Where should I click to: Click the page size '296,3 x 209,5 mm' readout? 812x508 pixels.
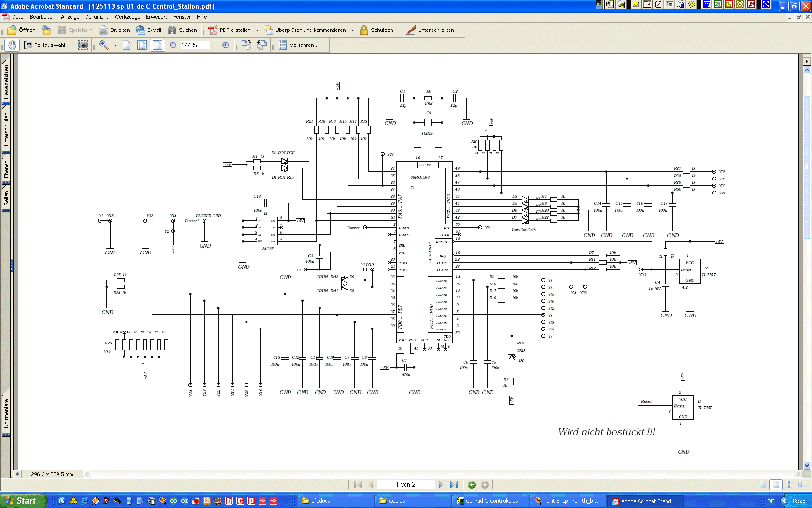click(x=52, y=474)
